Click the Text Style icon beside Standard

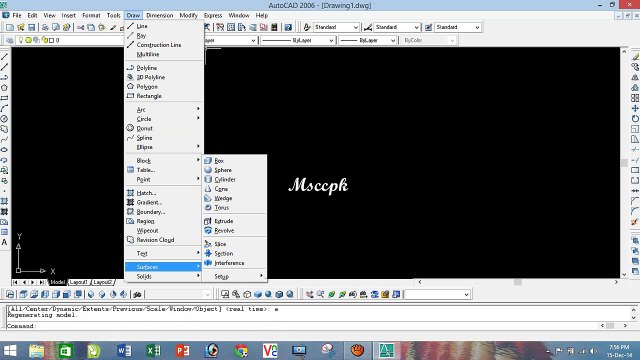(307, 27)
